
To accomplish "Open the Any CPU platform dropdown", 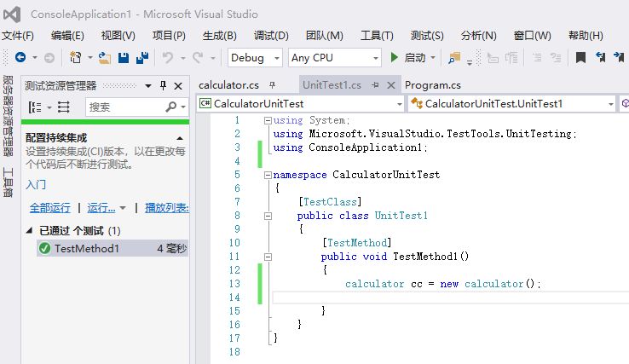I will (376, 58).
